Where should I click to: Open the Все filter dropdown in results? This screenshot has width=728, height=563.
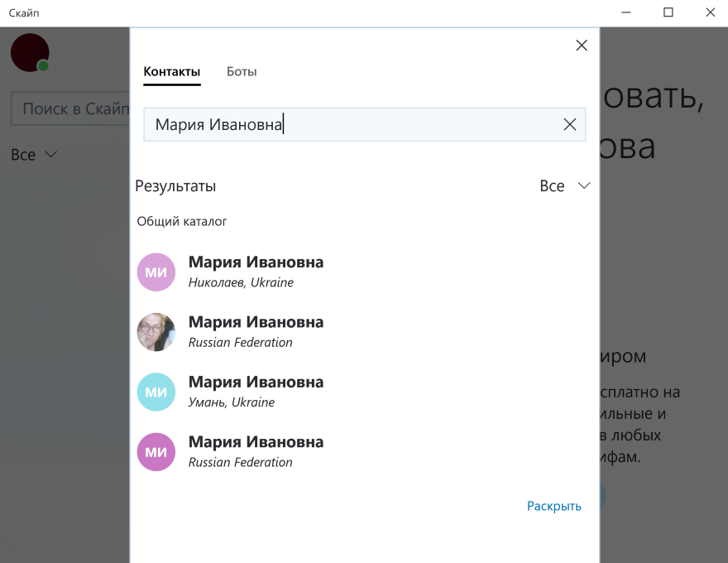point(564,185)
